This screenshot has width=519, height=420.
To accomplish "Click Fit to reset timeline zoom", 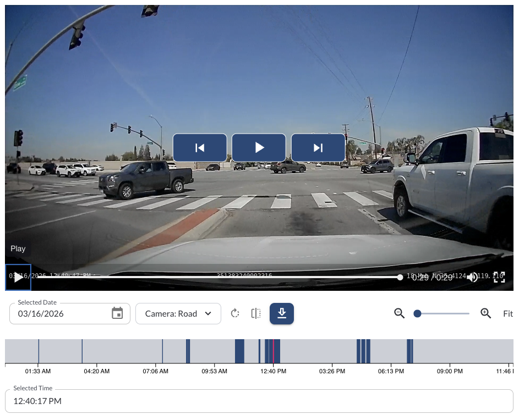I will (507, 314).
